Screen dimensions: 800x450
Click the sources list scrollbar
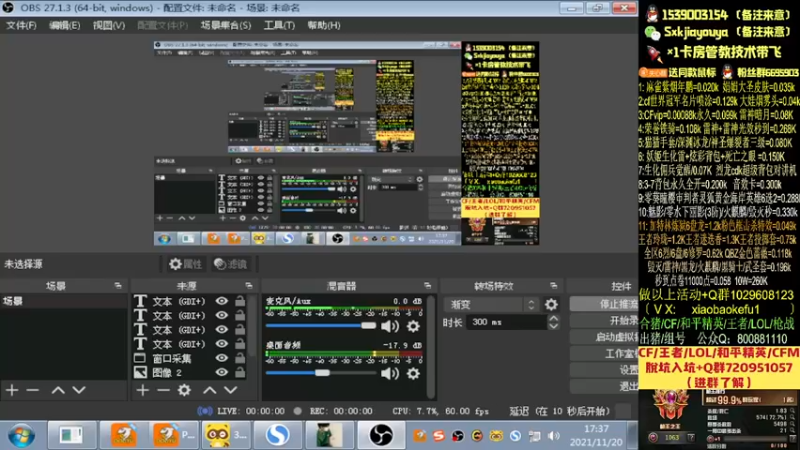(x=252, y=327)
